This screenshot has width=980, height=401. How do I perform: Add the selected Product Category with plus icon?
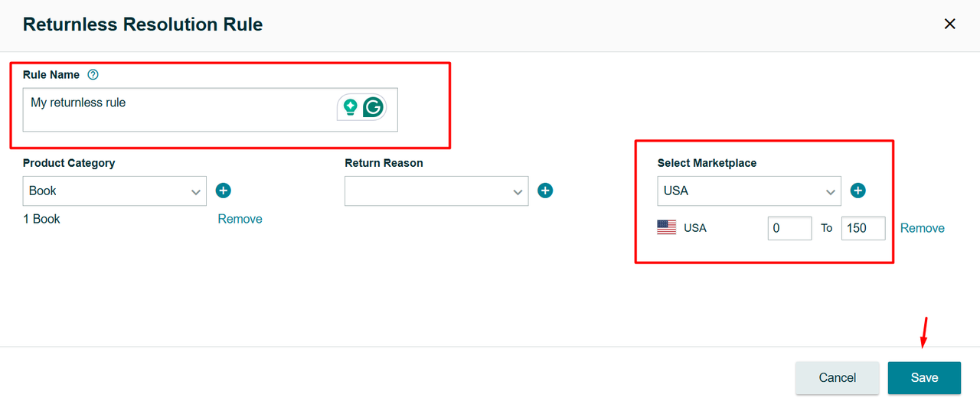[x=224, y=191]
